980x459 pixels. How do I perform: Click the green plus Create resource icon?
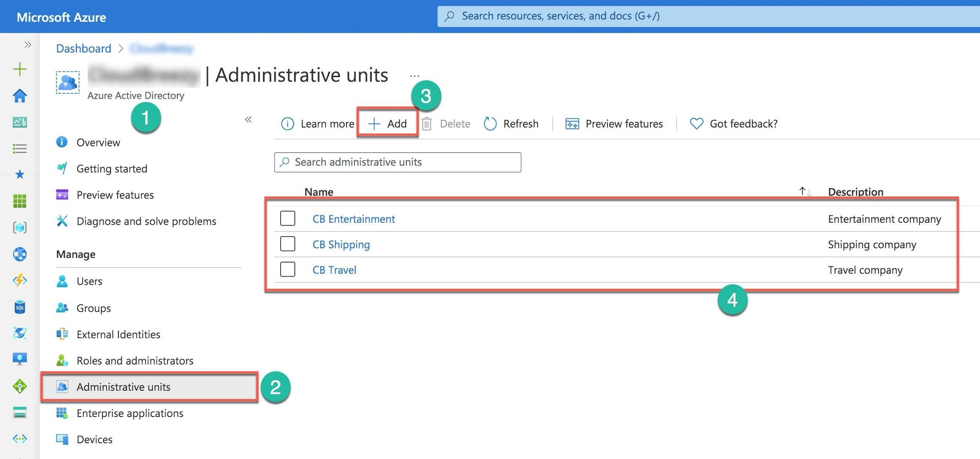coord(19,69)
